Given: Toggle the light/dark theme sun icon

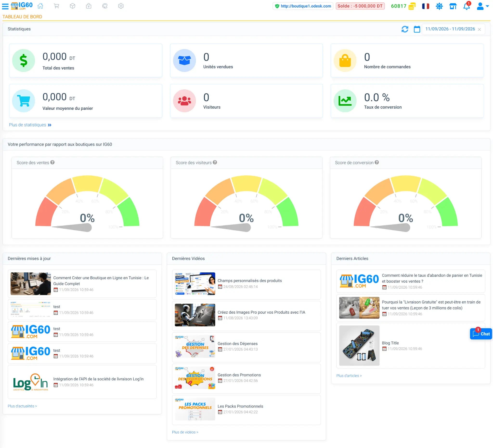Looking at the screenshot, I should (439, 6).
